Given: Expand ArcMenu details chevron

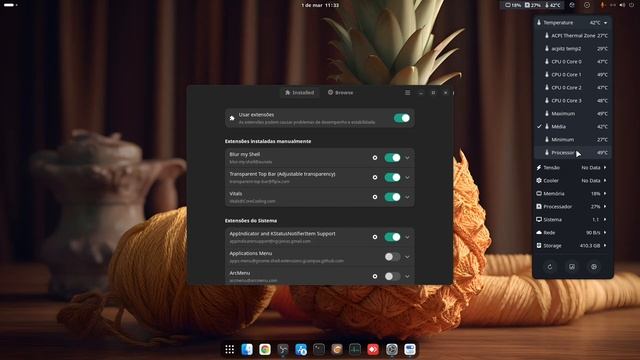Looking at the screenshot, I should click(407, 277).
